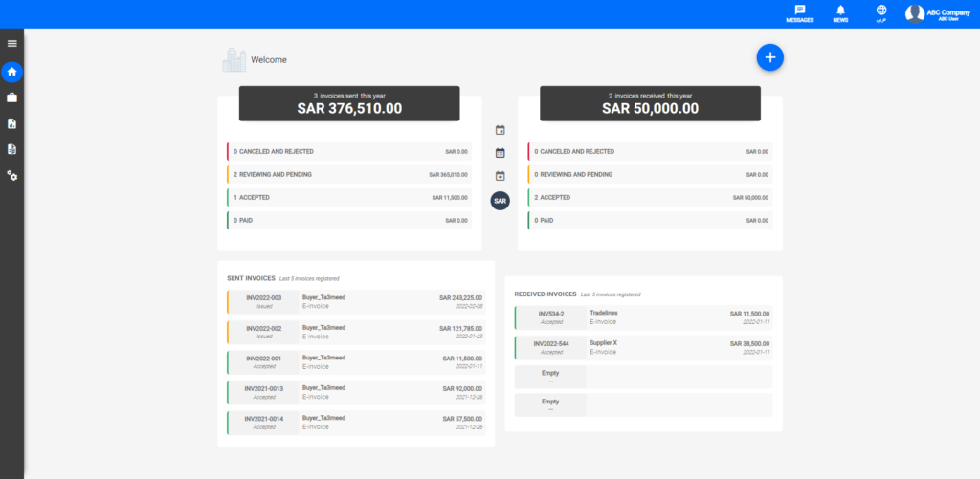Click the SENT INVOICES heading

click(252, 278)
